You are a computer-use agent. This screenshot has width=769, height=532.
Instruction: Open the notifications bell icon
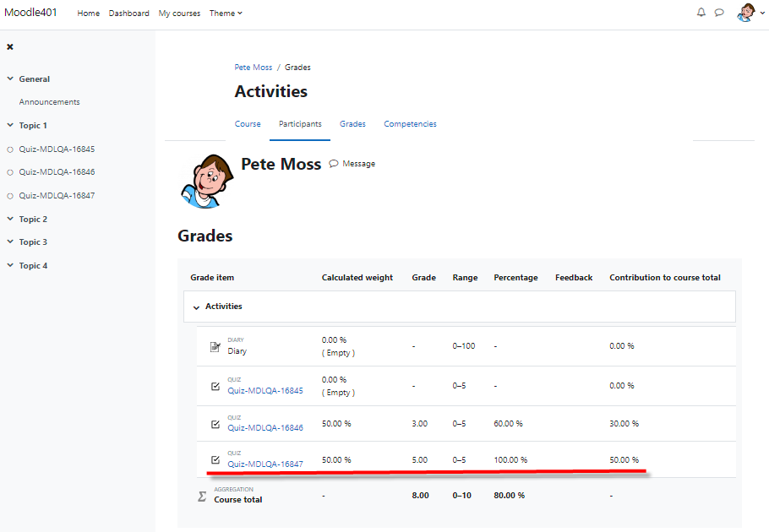[x=701, y=13]
